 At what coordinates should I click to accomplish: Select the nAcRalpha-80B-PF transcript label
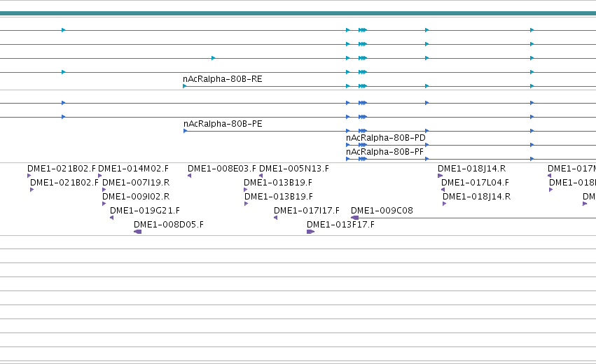(x=384, y=152)
